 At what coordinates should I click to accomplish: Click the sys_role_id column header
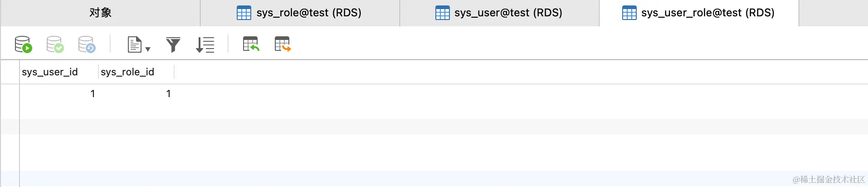click(127, 72)
